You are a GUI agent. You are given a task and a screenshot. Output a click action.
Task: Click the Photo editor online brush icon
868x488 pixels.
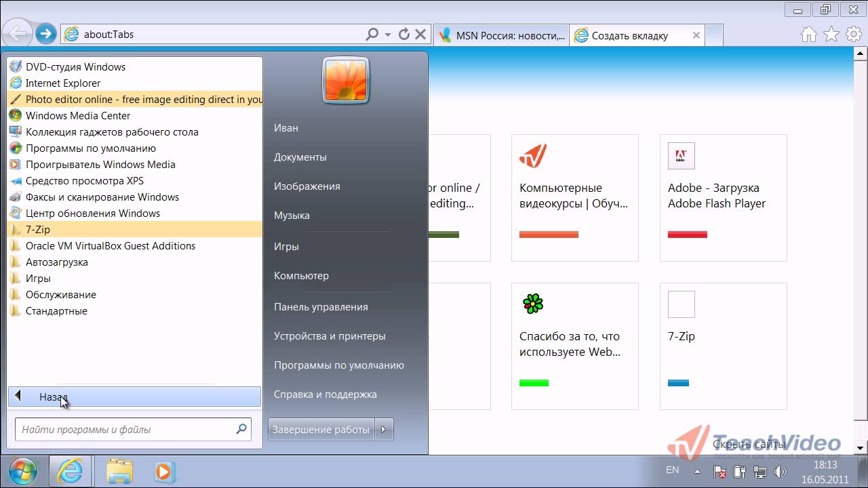coord(16,99)
